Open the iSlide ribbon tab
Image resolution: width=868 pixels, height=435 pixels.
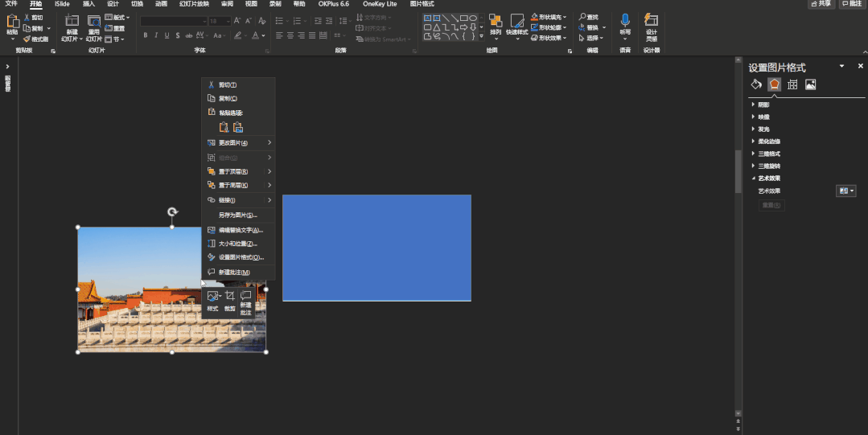(62, 4)
